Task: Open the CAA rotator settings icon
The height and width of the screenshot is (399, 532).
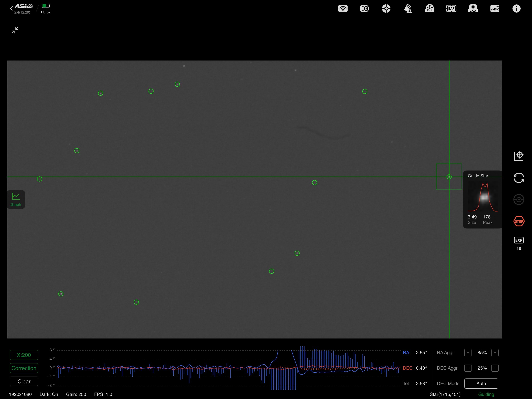Action: [473, 9]
